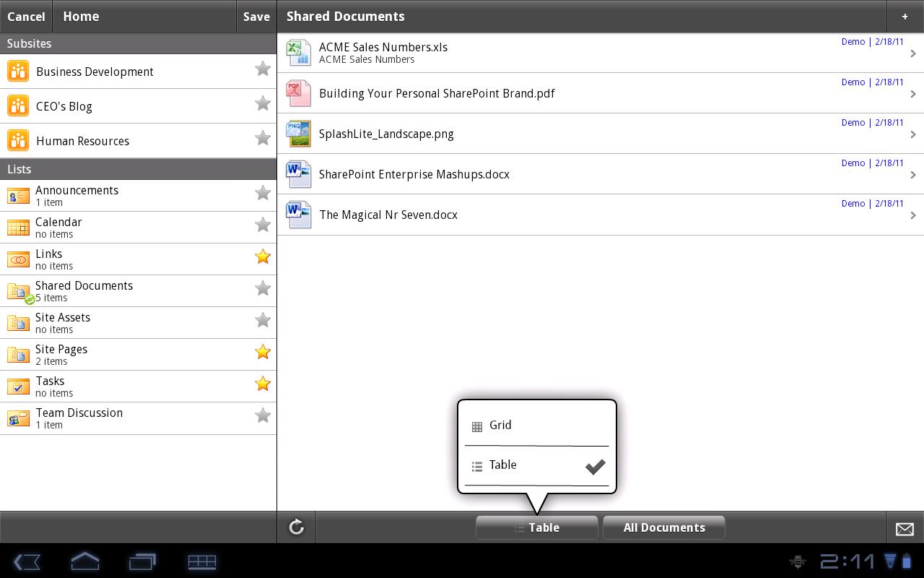Viewport: 924px width, 578px height.
Task: Unfavorite Links using its gold star
Action: tap(263, 256)
